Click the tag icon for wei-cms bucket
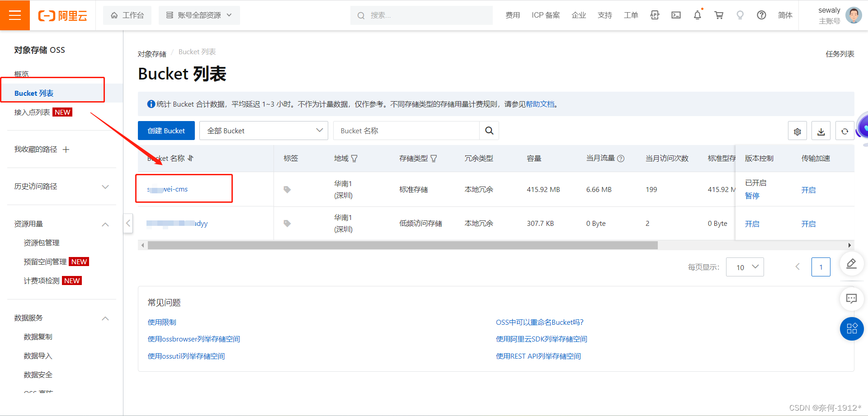868x416 pixels. tap(287, 190)
